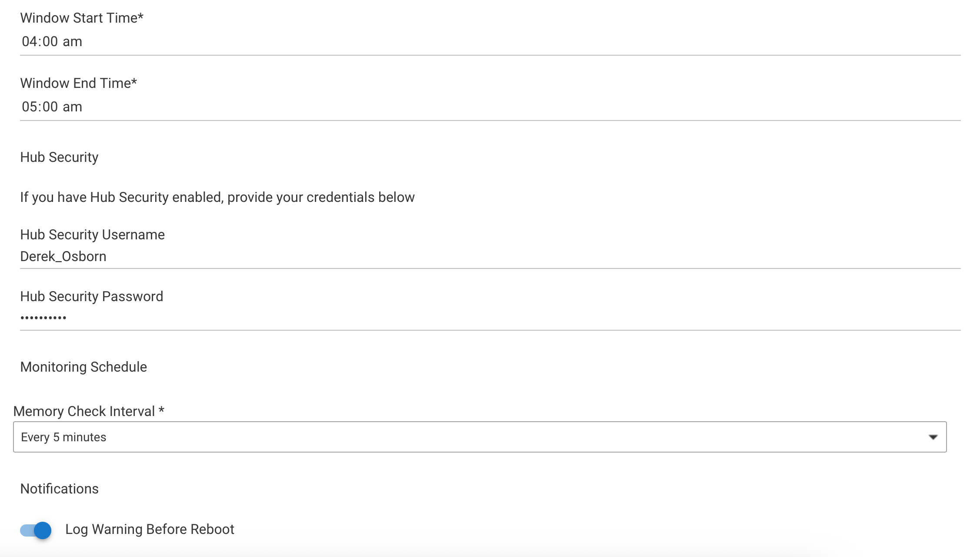
Task: Click the 'Memory Check Interval *' label
Action: pyautogui.click(x=89, y=411)
